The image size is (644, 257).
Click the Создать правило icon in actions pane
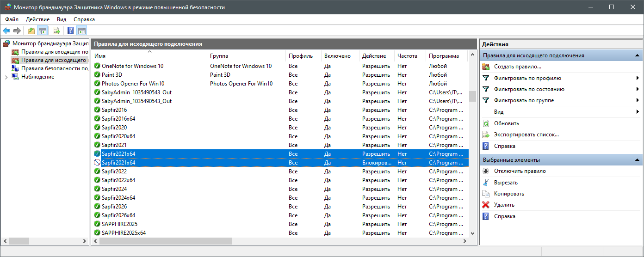coord(486,67)
